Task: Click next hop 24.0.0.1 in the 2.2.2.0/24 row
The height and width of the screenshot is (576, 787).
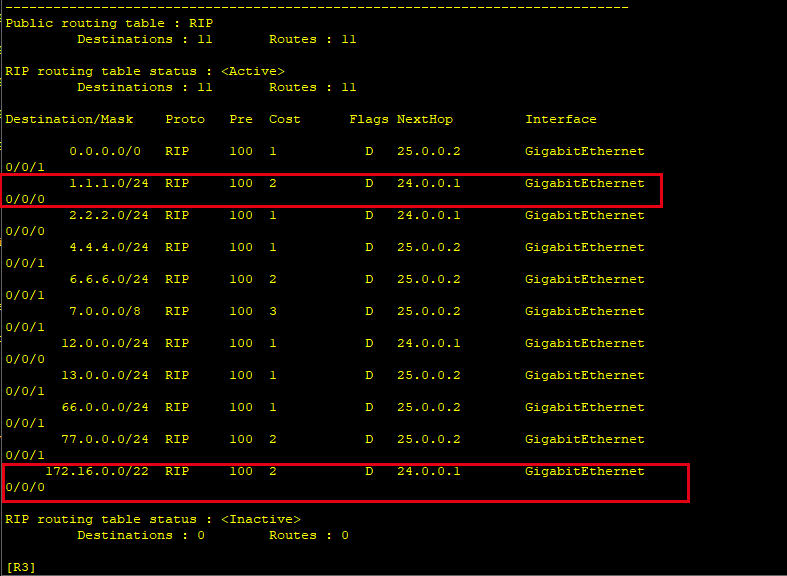Action: click(x=429, y=215)
